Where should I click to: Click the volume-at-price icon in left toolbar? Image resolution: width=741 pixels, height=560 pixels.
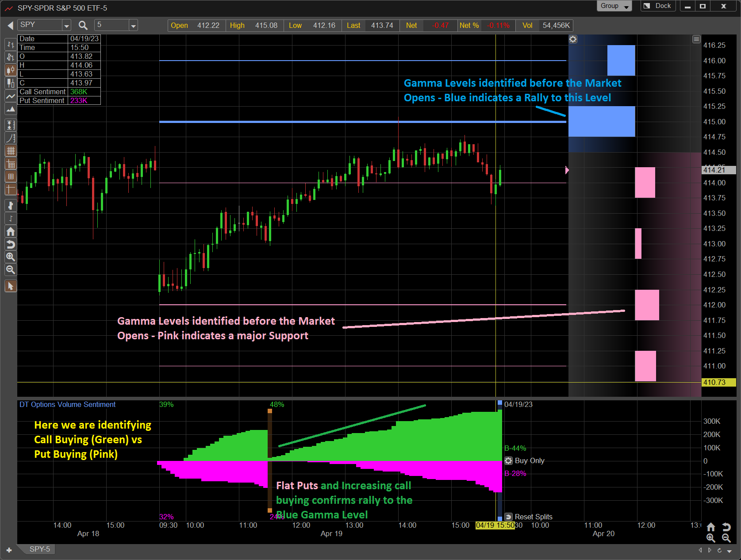coord(11,205)
